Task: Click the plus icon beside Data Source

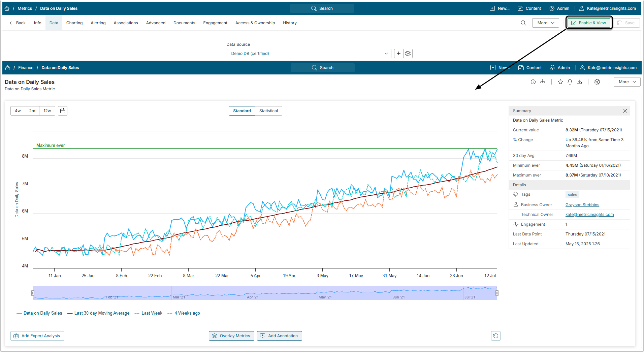Action: (398, 54)
